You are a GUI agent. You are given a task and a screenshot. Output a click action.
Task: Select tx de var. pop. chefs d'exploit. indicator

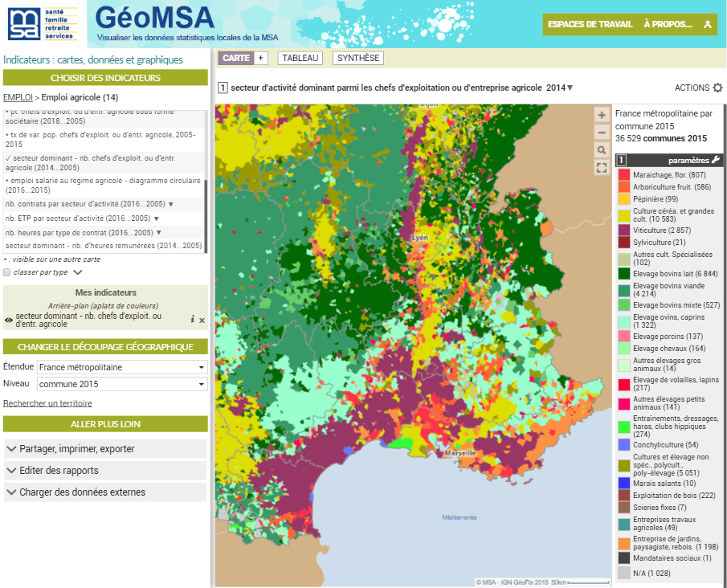tap(104, 139)
